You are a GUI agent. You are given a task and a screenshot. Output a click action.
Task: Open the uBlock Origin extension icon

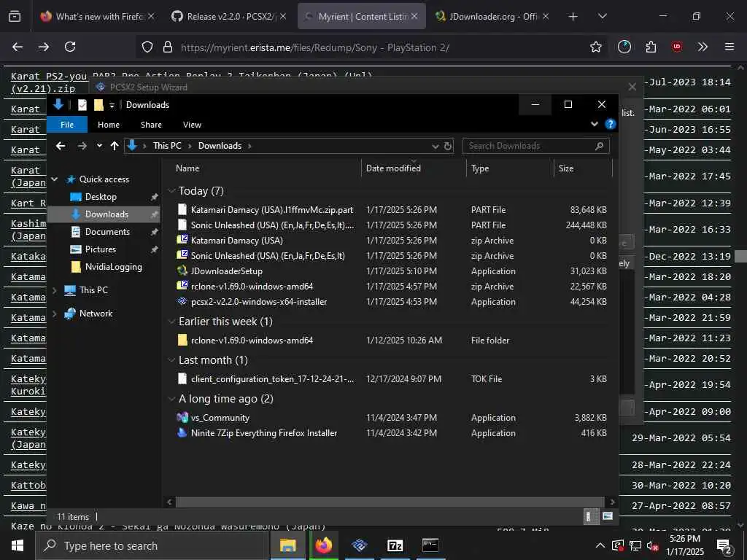coord(677,47)
